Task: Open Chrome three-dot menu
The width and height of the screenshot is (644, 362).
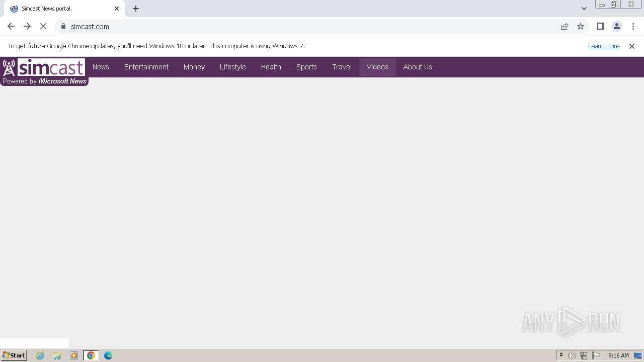Action: (633, 26)
